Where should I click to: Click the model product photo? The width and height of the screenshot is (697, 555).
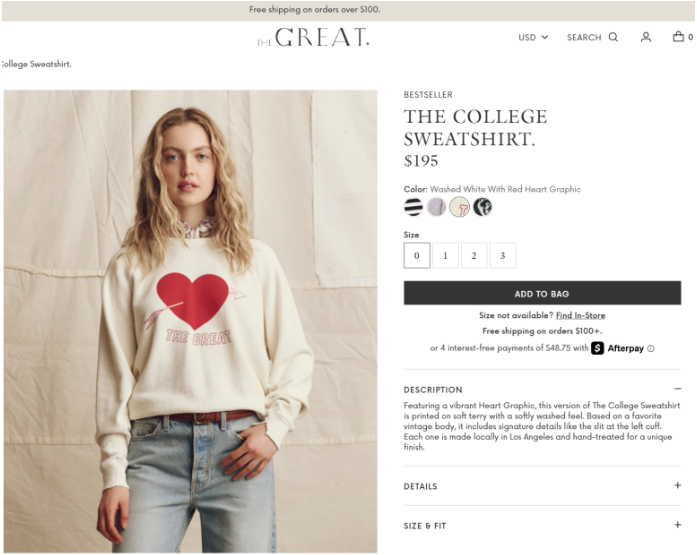pos(191,321)
